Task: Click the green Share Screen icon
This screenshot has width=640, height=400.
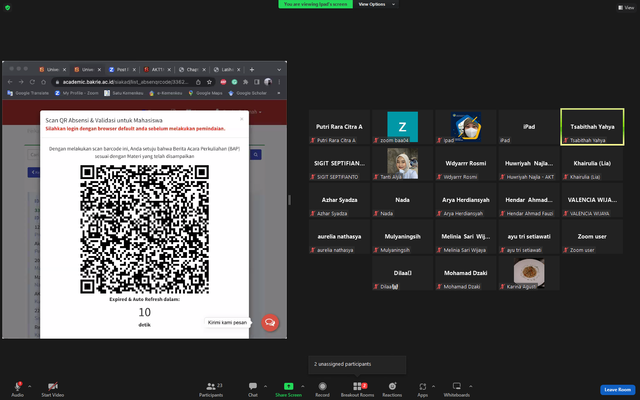Action: (289, 386)
